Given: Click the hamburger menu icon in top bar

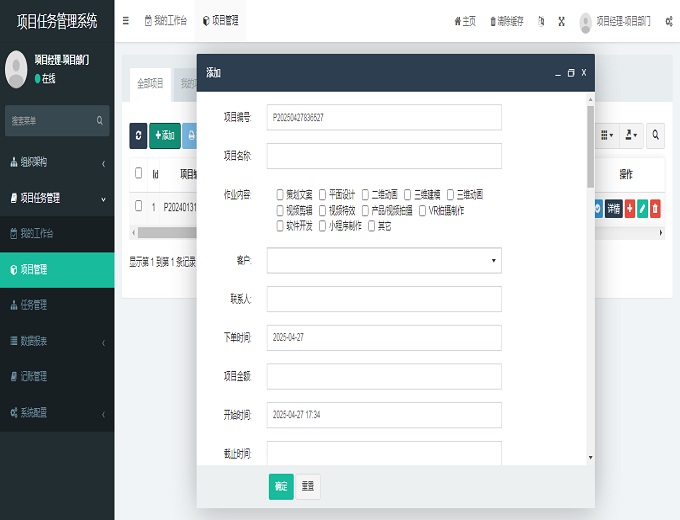Looking at the screenshot, I should pyautogui.click(x=125, y=20).
